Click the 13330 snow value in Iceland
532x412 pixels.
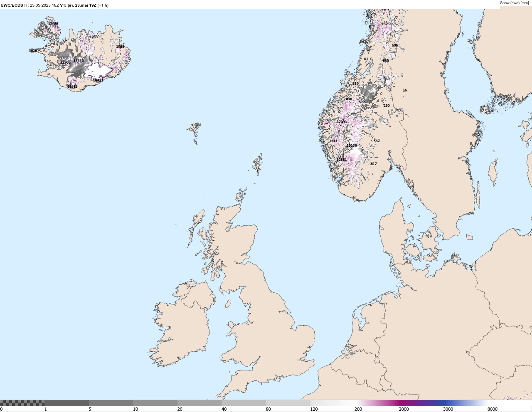79,61
